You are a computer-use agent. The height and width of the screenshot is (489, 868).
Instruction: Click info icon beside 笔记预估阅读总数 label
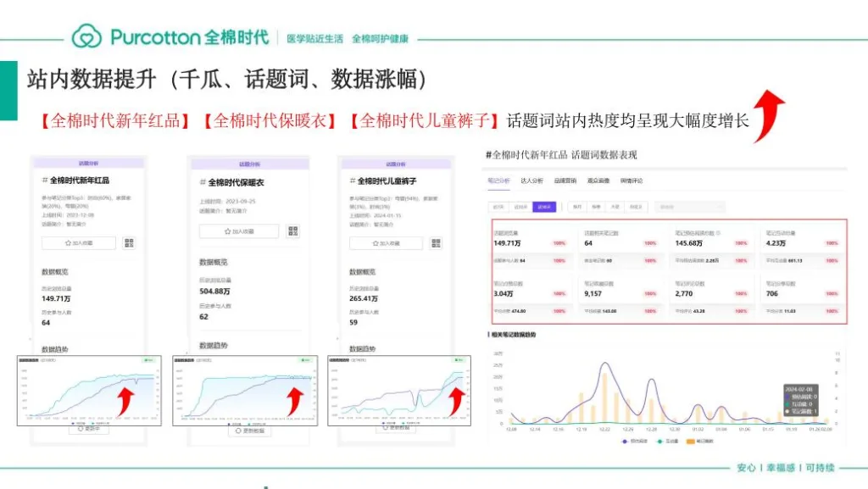(718, 231)
